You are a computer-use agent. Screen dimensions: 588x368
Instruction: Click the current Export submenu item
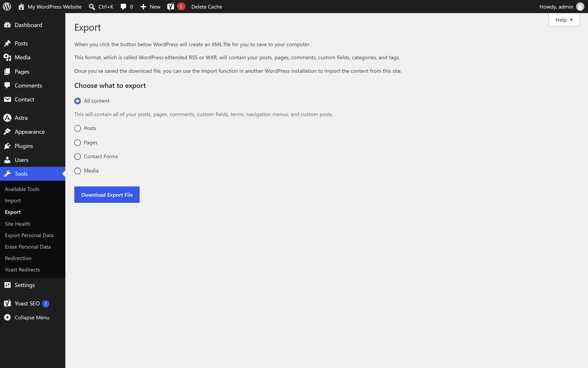pyautogui.click(x=13, y=212)
